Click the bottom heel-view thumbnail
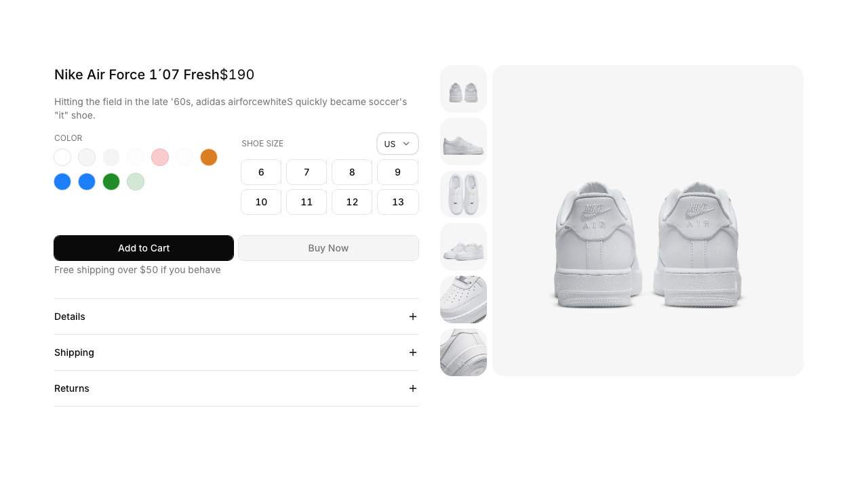This screenshot has width=868, height=488. (x=463, y=352)
